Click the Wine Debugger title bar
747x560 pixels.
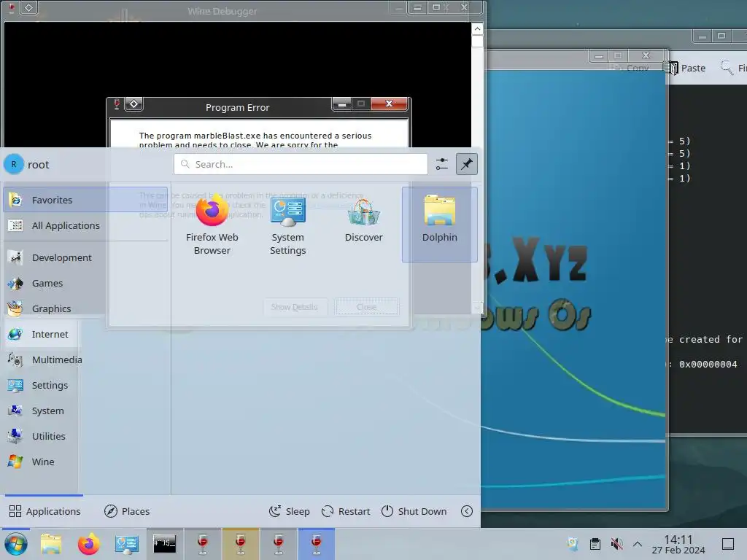222,11
